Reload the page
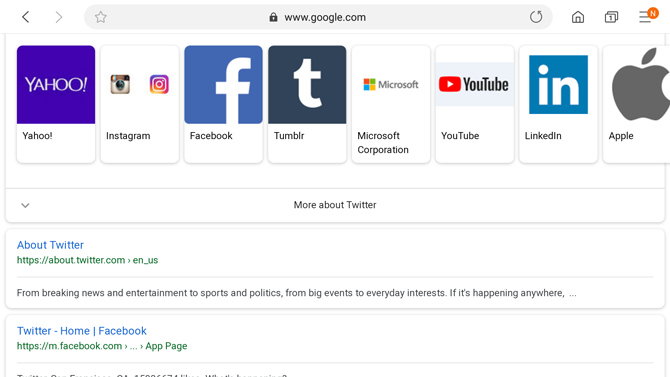 pyautogui.click(x=536, y=17)
